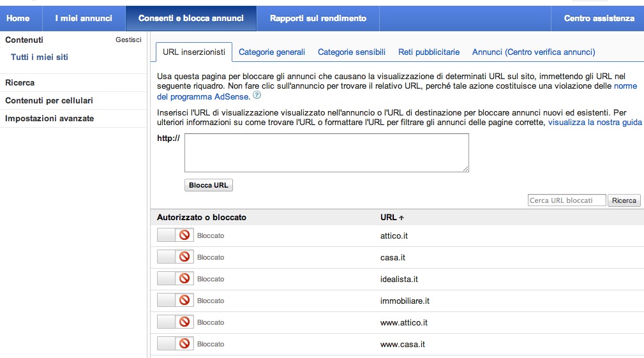
Task: Select Tutti i miei siti in sidebar
Action: (x=40, y=57)
